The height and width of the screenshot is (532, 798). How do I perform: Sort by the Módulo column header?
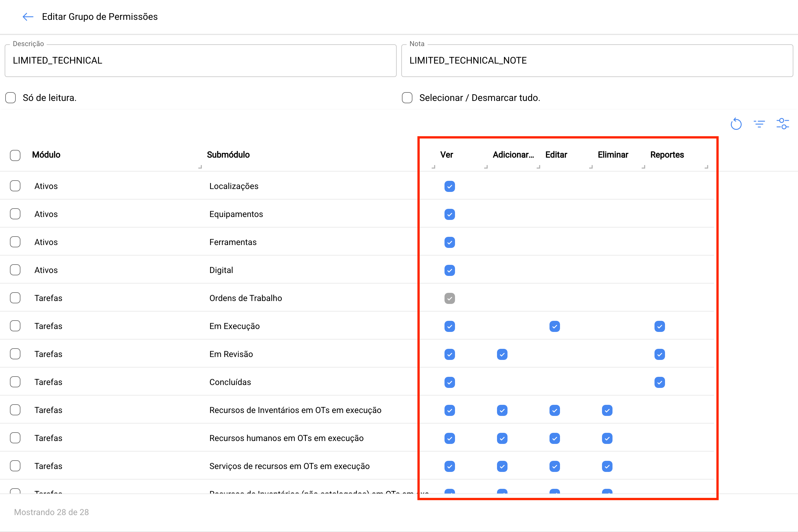(46, 155)
